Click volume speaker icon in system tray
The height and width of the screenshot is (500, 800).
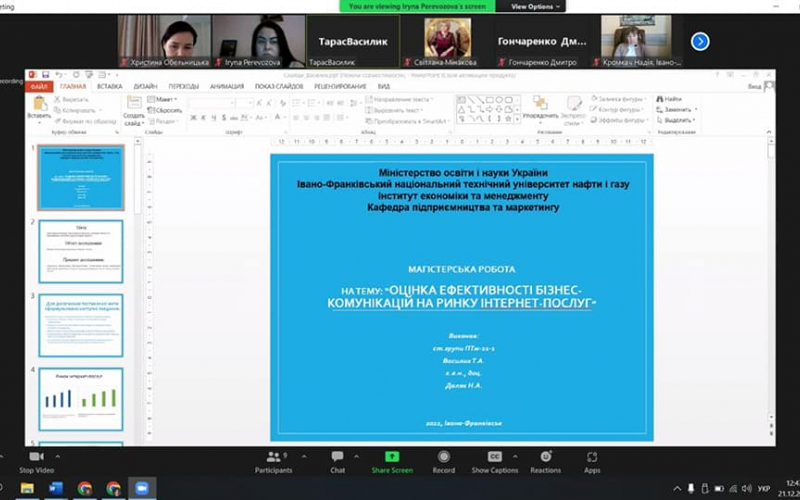click(746, 489)
